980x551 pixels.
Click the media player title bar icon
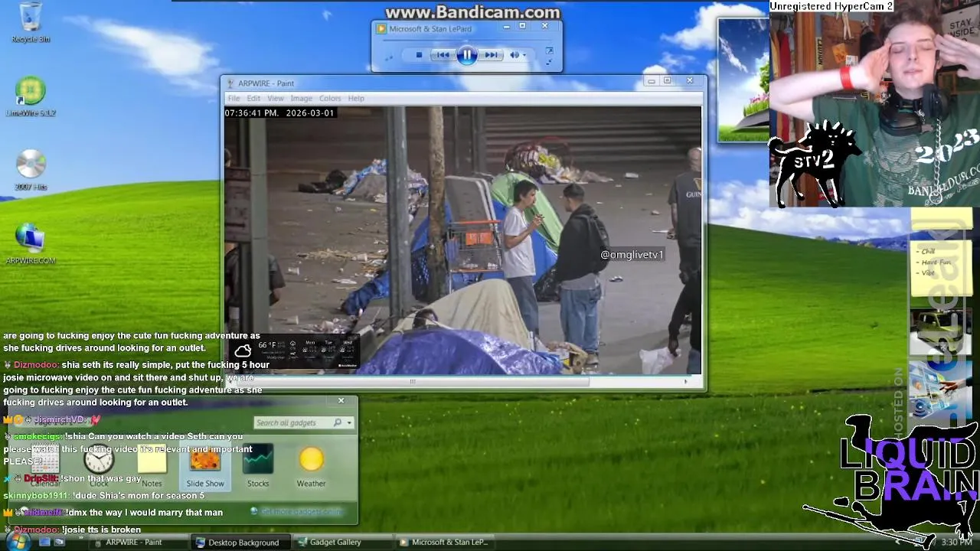(x=381, y=29)
